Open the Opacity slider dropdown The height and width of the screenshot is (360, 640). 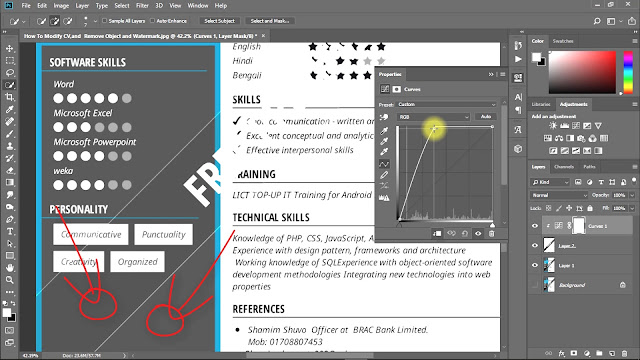[632, 196]
